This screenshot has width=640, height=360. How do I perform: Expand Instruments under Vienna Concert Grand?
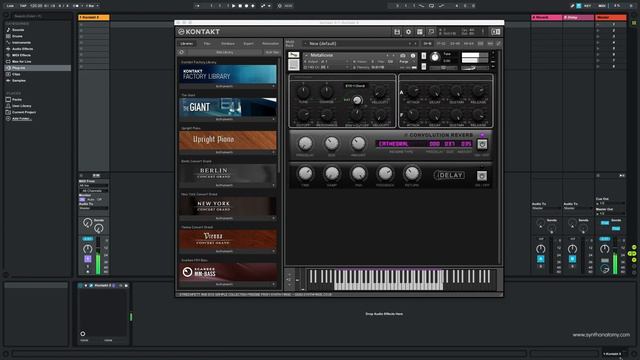click(228, 251)
